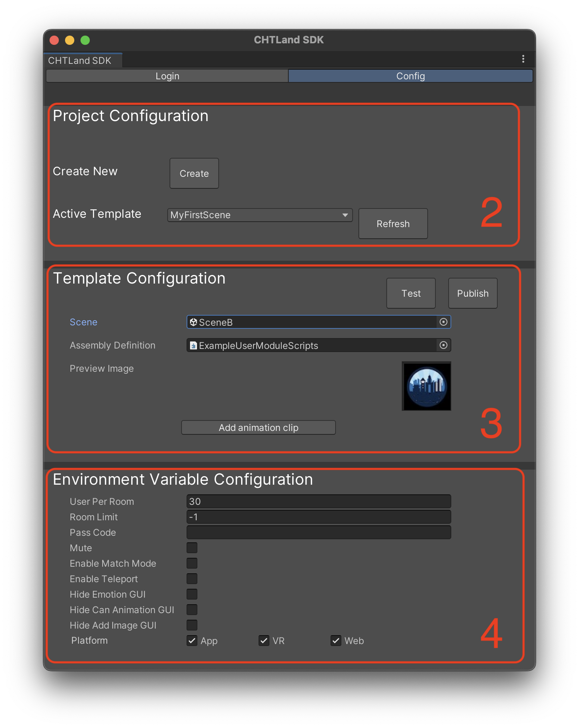The height and width of the screenshot is (728, 579).
Task: Uncheck the VR platform checkbox
Action: coord(264,641)
